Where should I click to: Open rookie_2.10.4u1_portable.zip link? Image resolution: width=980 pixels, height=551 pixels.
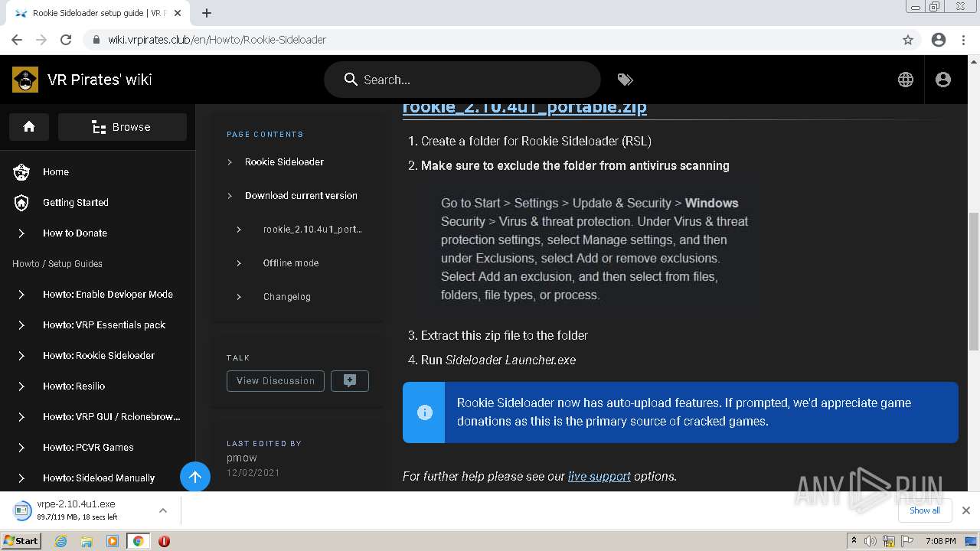[524, 107]
